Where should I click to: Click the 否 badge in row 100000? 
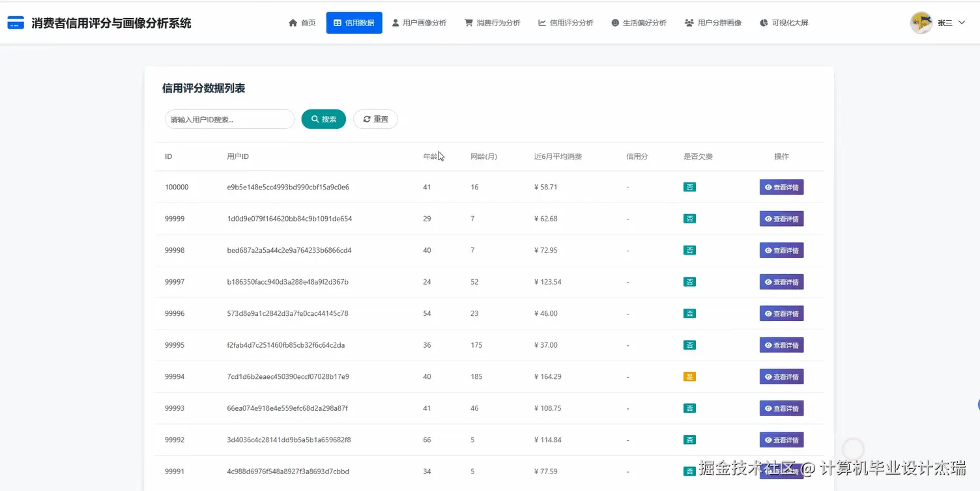click(689, 187)
